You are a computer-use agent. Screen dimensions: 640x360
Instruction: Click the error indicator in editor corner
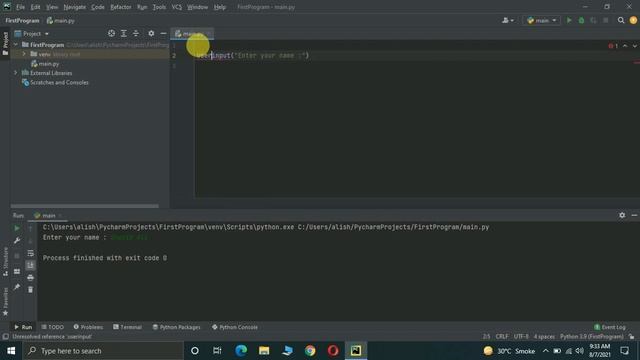(x=613, y=46)
